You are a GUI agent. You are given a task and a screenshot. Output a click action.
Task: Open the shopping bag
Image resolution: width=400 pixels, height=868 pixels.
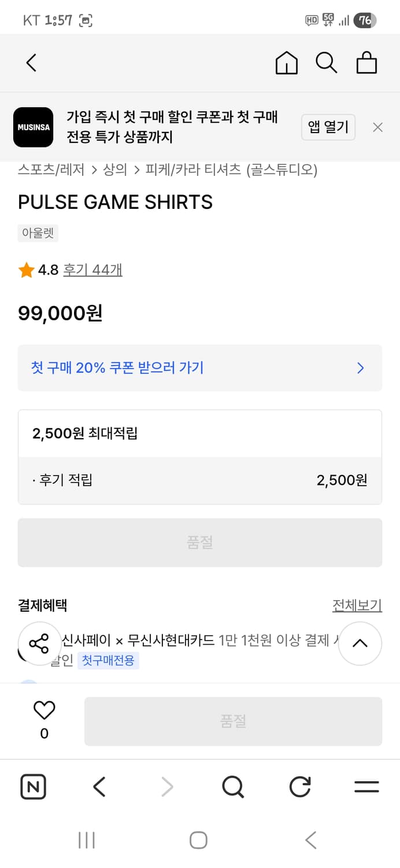tap(366, 62)
